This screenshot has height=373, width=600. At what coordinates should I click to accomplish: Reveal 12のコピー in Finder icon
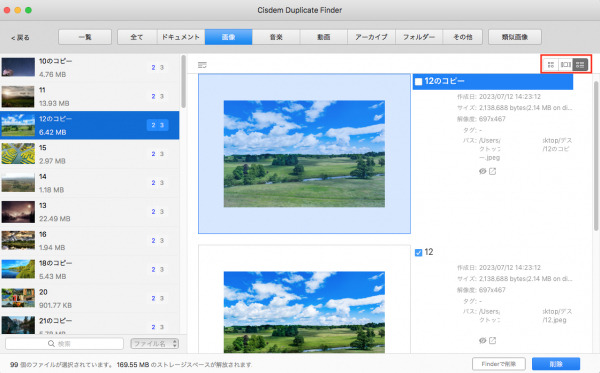tap(492, 171)
